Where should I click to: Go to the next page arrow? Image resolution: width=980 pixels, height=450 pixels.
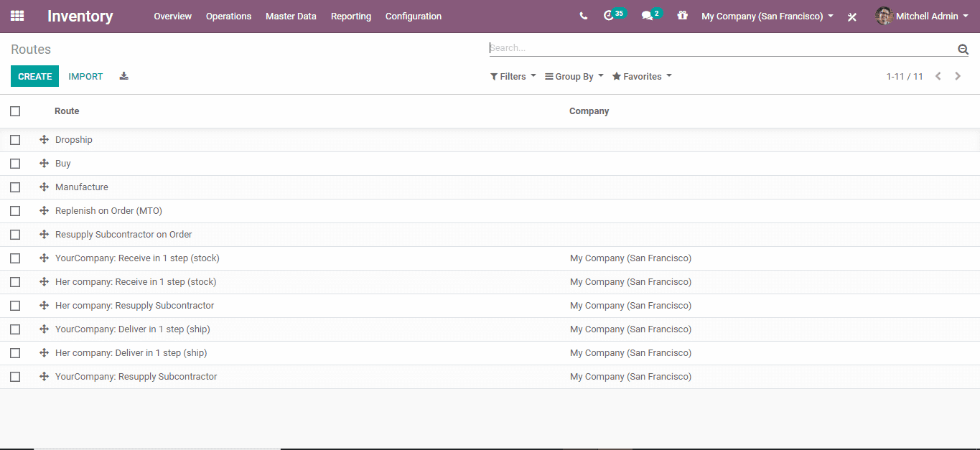pos(958,76)
